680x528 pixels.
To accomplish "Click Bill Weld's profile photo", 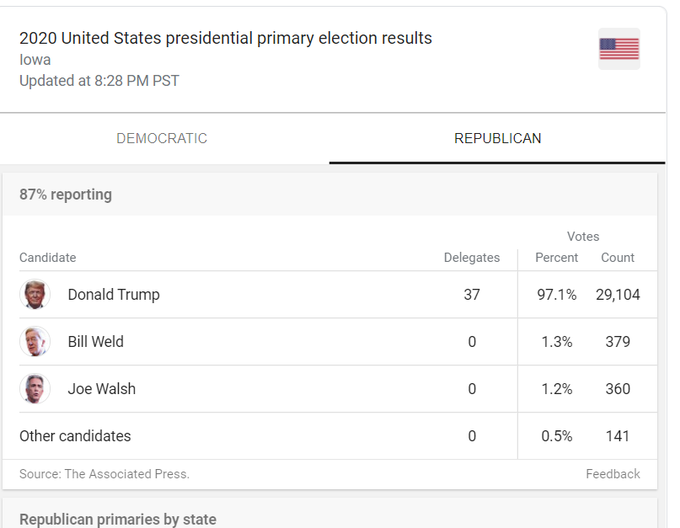I will (35, 342).
